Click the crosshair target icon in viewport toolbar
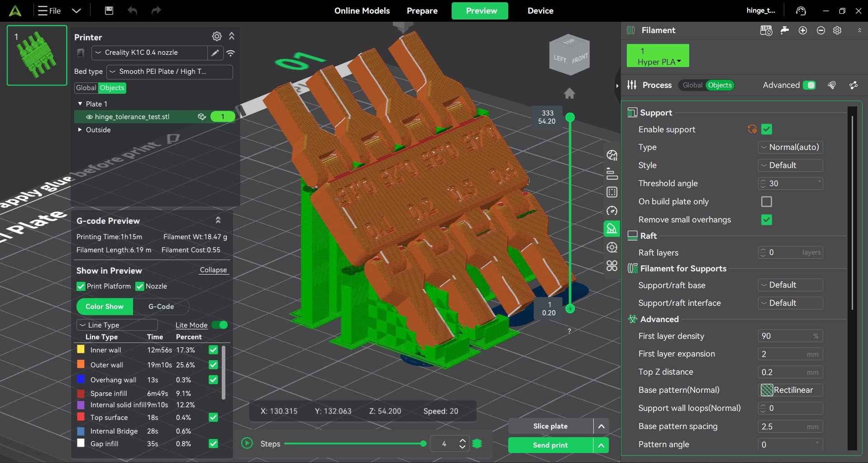This screenshot has height=463, width=868. [x=612, y=247]
